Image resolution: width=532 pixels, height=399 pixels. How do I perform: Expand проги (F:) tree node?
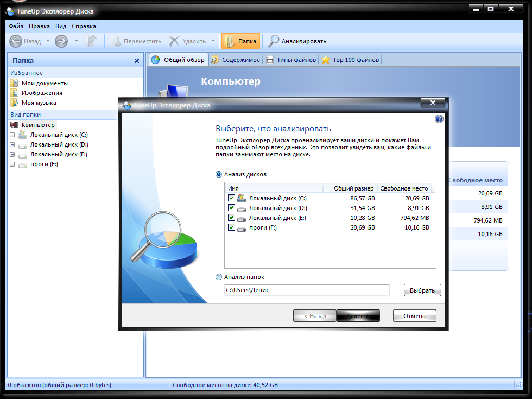[x=12, y=164]
